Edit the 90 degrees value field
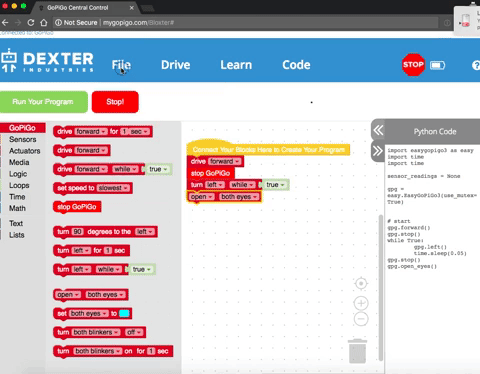 tap(77, 231)
